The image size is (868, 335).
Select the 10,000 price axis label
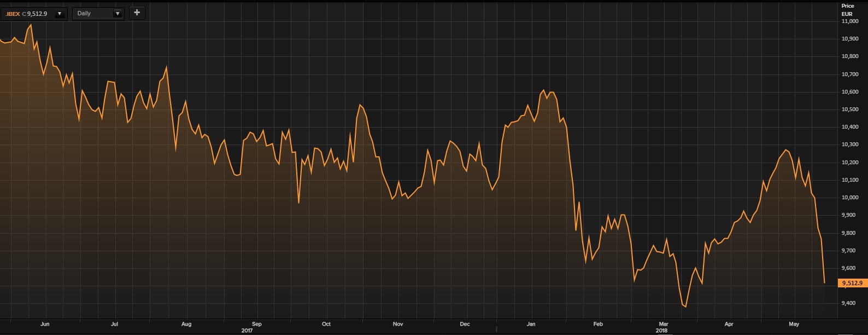[850, 198]
